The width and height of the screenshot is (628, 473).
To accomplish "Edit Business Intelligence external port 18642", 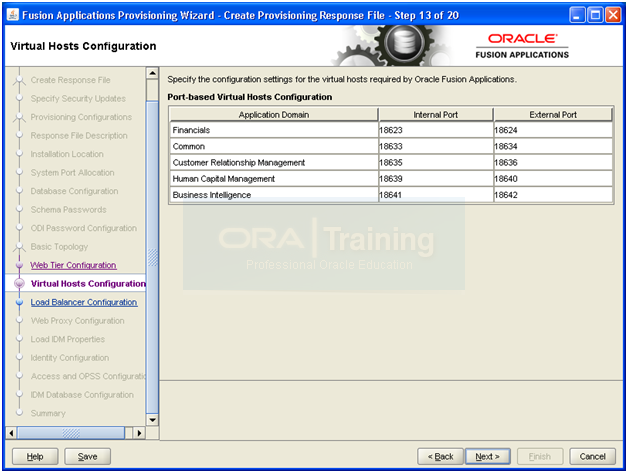I will pos(553,195).
